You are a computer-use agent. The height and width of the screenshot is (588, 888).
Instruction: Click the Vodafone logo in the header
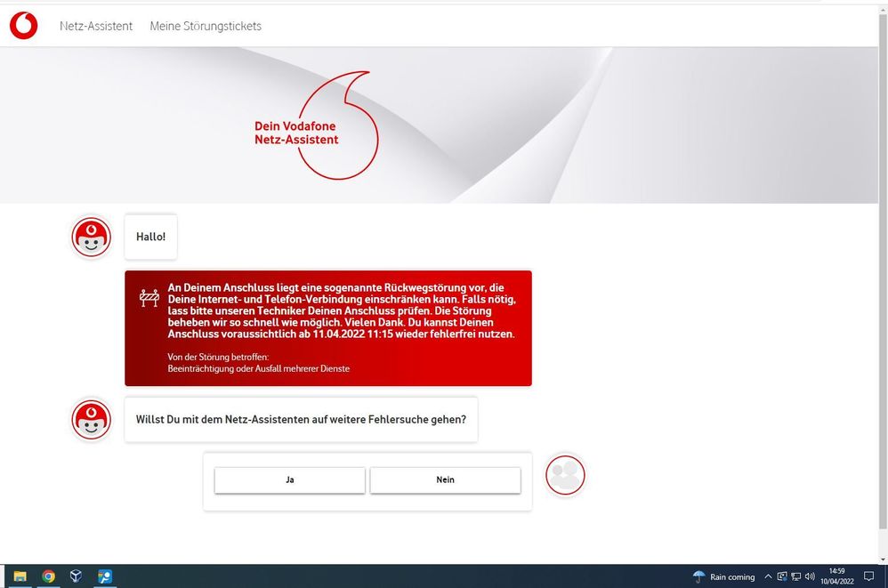pyautogui.click(x=24, y=26)
